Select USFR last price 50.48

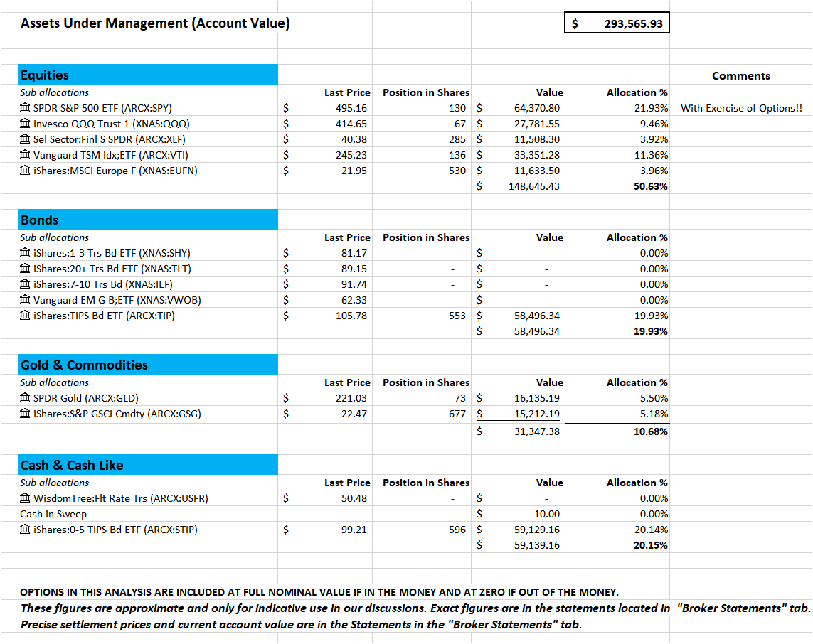pyautogui.click(x=354, y=498)
